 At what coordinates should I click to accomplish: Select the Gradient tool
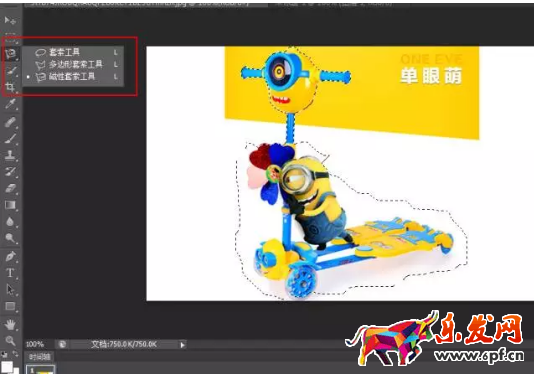click(x=10, y=205)
